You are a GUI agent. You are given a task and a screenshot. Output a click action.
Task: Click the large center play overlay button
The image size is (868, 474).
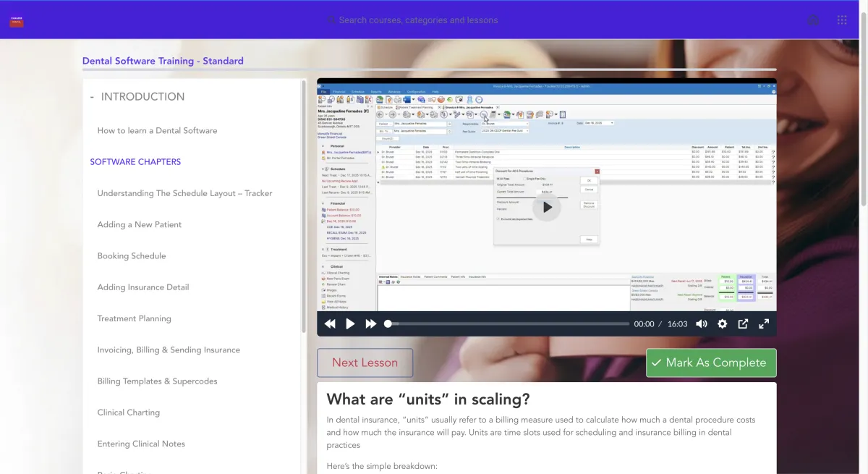[x=547, y=208]
